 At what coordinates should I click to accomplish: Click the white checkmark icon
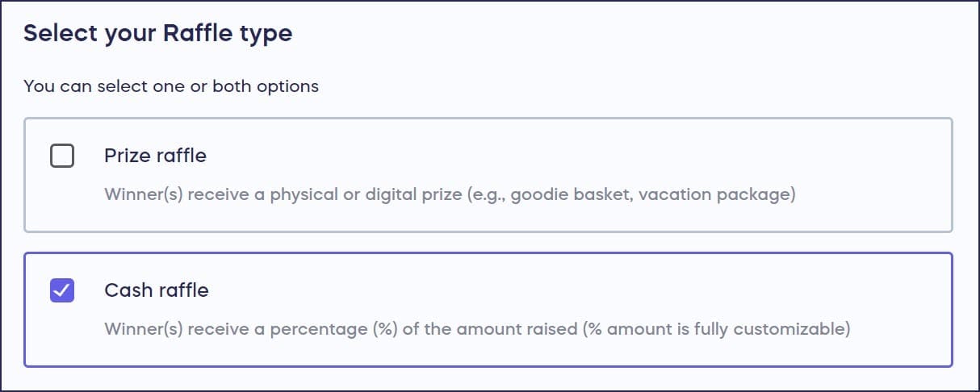tap(62, 290)
